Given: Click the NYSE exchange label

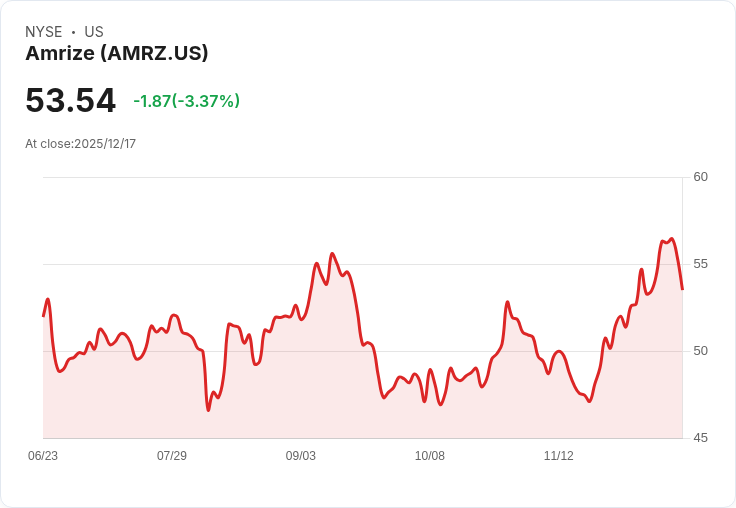Looking at the screenshot, I should click(44, 32).
